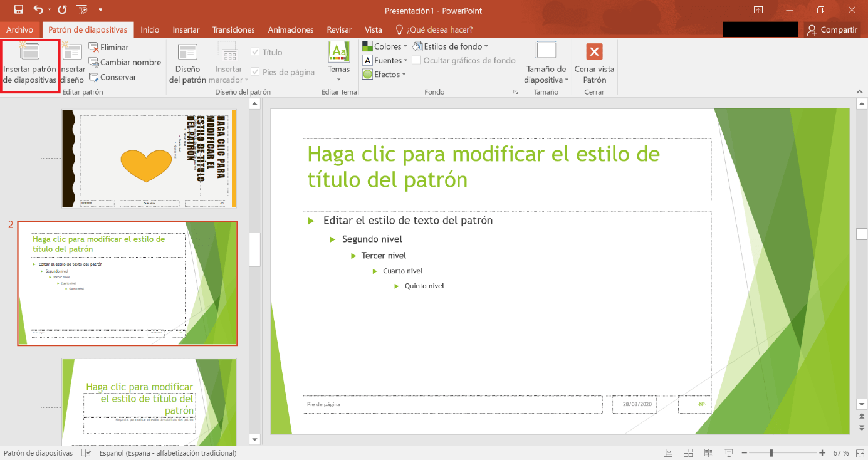868x460 pixels.
Task: Go to next slide double-arrow button
Action: tap(862, 428)
